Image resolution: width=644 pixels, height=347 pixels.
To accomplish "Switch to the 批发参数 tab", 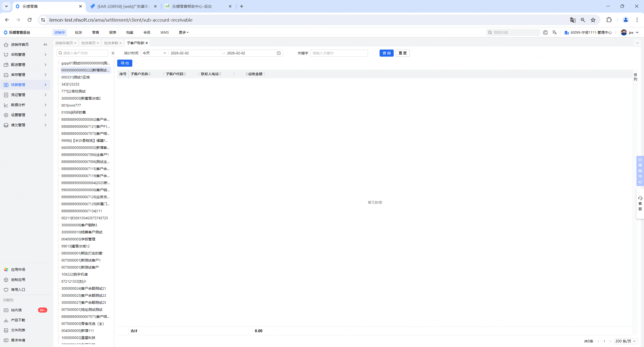I will pos(111,43).
